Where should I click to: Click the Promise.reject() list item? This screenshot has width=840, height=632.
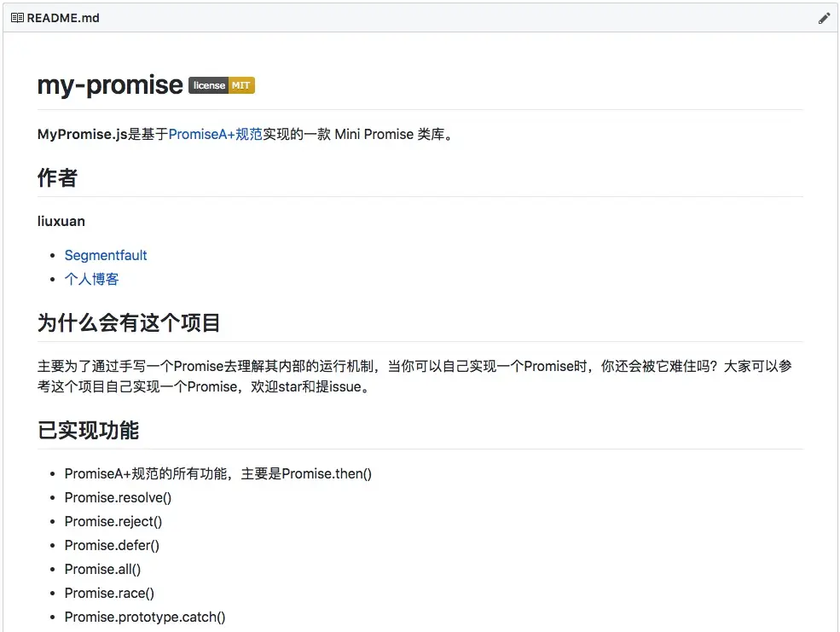tap(113, 521)
